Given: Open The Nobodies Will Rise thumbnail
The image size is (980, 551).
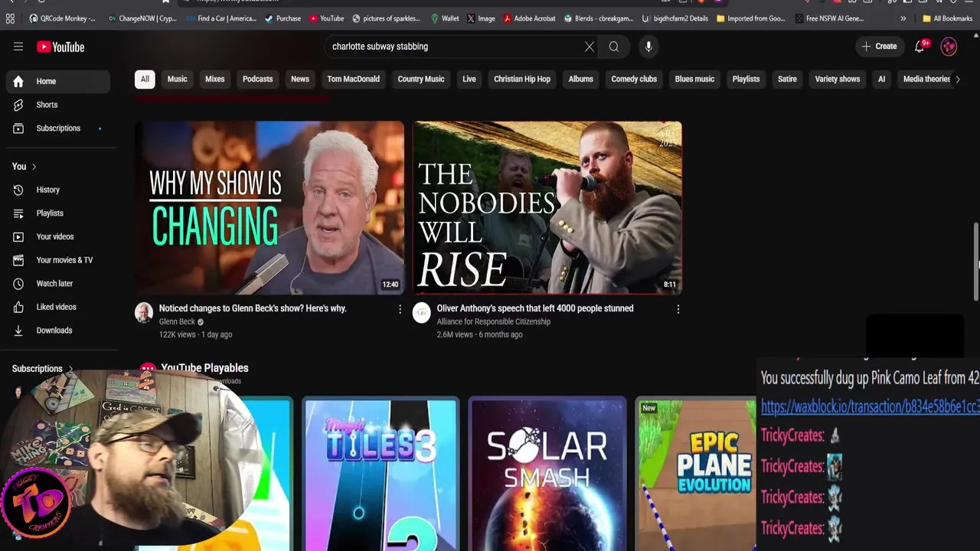Looking at the screenshot, I should (547, 207).
